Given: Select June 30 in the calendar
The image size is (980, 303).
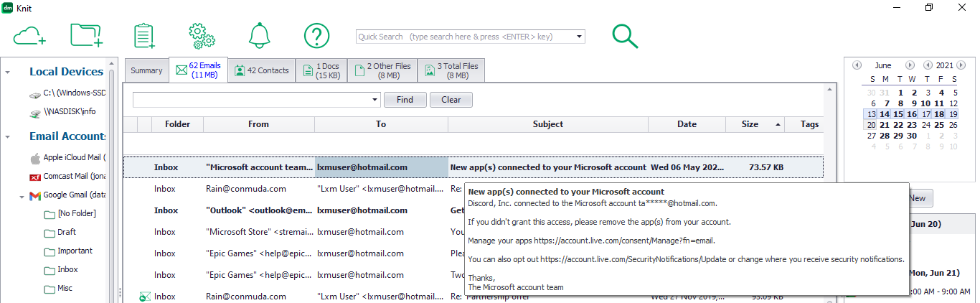Looking at the screenshot, I should 912,135.
